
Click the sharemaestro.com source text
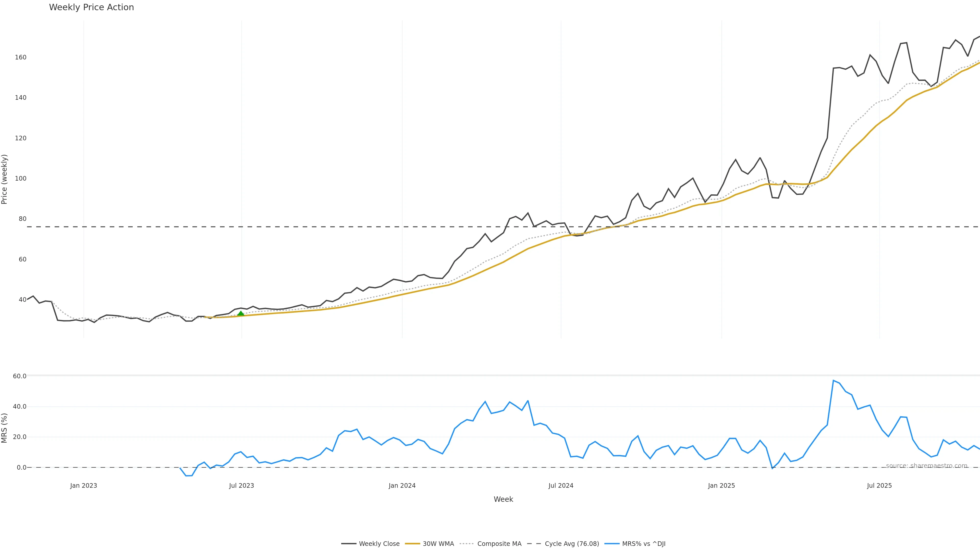pos(926,466)
